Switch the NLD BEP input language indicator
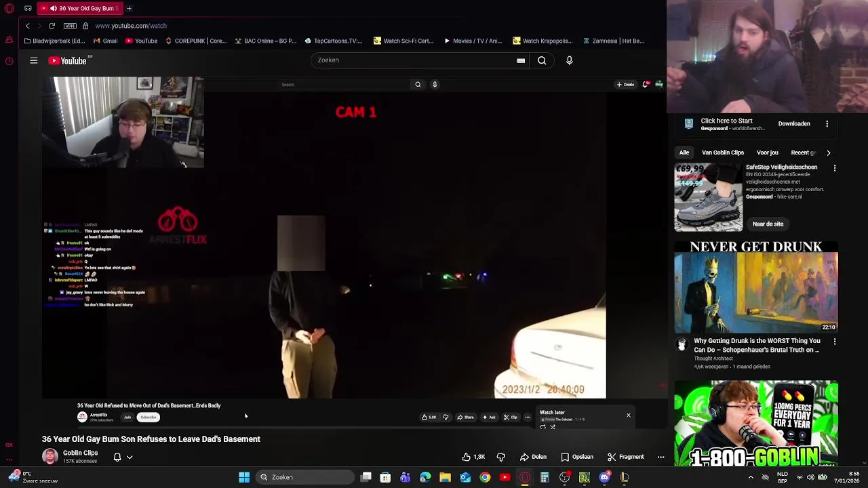 tap(783, 477)
